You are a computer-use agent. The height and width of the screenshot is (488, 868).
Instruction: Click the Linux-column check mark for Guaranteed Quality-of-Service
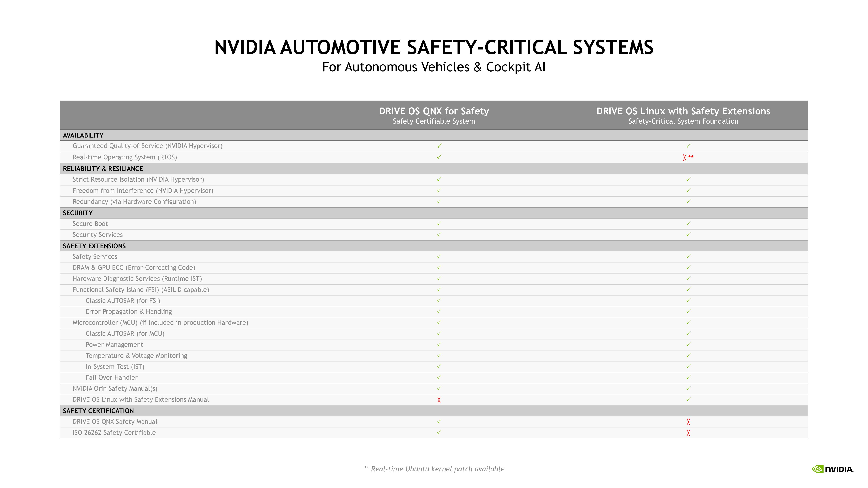click(x=688, y=146)
